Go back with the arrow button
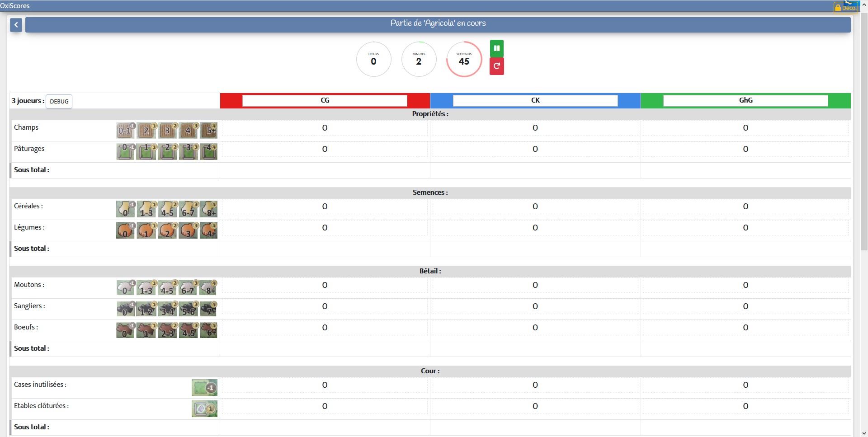The width and height of the screenshot is (868, 437). [x=16, y=25]
